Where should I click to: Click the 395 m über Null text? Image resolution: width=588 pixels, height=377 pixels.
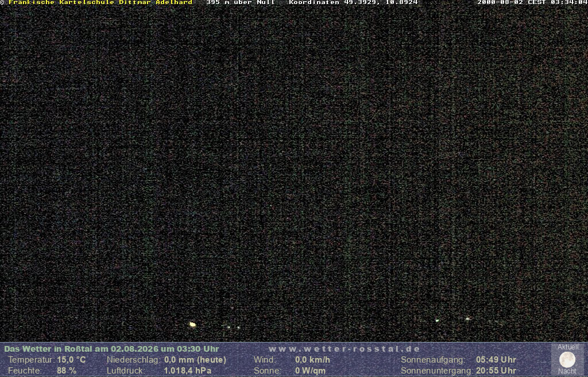click(241, 2)
